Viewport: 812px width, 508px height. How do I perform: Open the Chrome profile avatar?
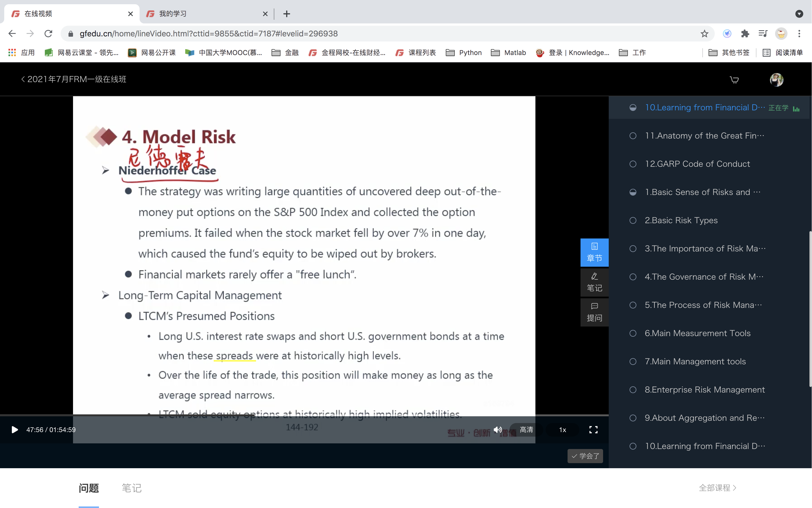tap(781, 34)
